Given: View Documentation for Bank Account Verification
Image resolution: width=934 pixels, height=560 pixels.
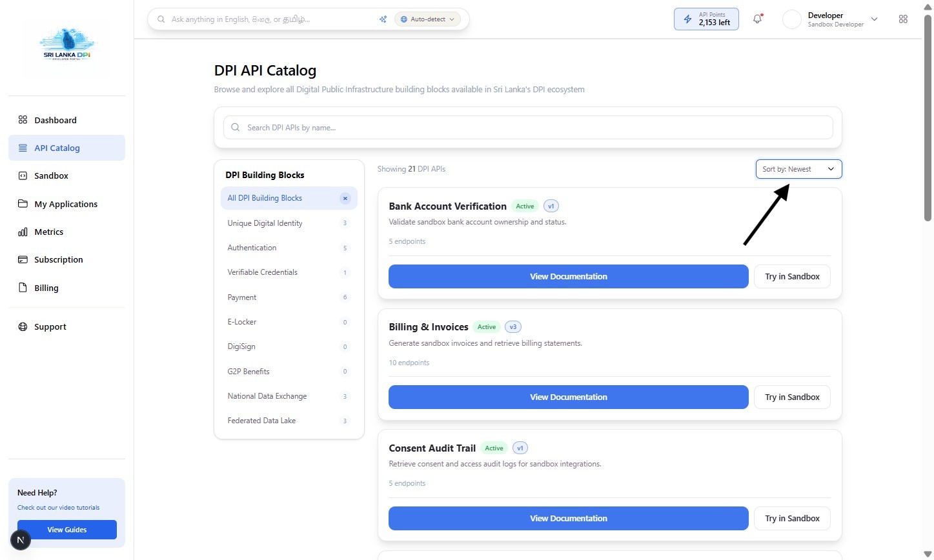Looking at the screenshot, I should tap(569, 276).
